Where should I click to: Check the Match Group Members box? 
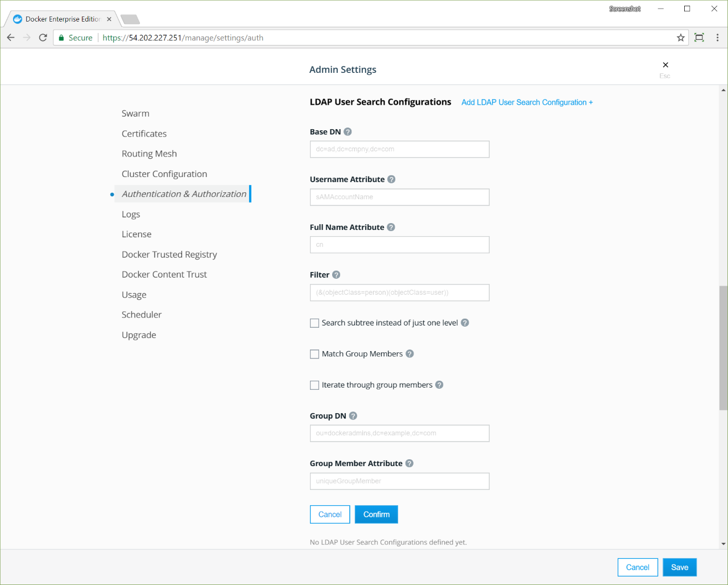[315, 354]
